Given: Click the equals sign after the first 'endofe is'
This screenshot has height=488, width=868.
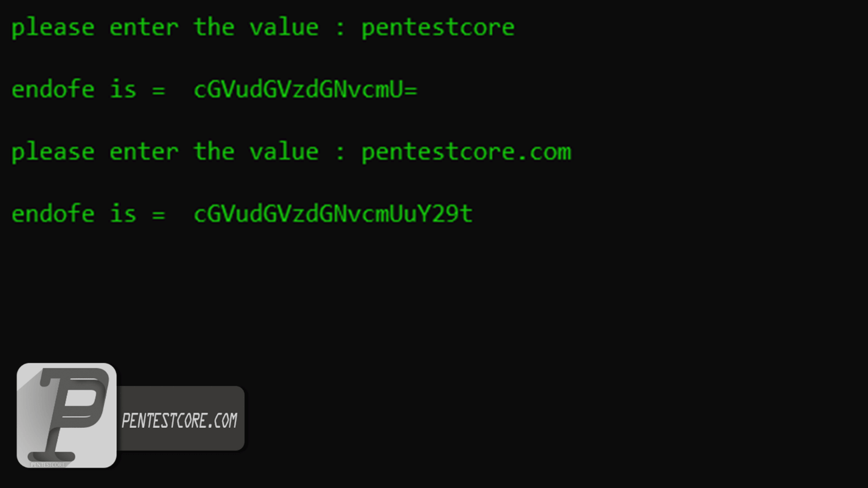Looking at the screenshot, I should click(x=158, y=91).
